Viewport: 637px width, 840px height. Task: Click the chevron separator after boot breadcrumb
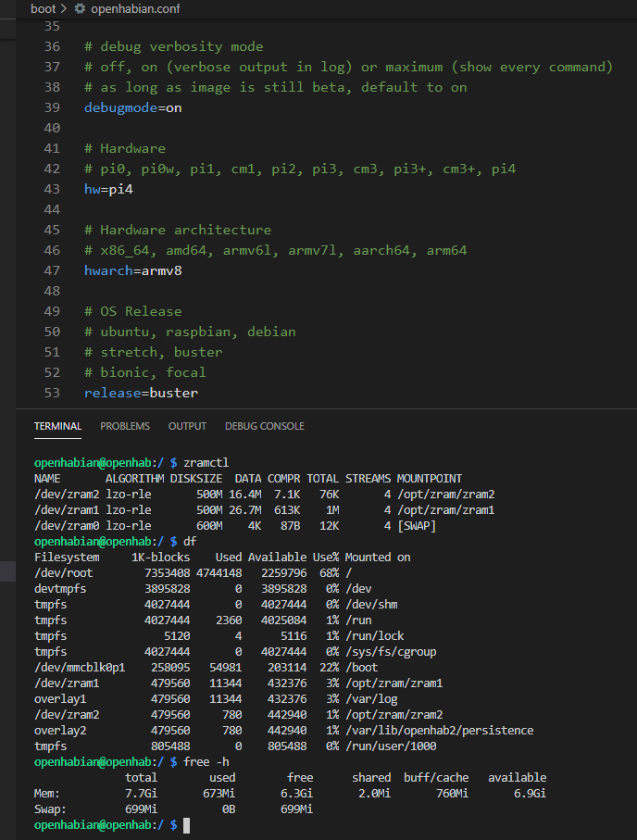[64, 8]
